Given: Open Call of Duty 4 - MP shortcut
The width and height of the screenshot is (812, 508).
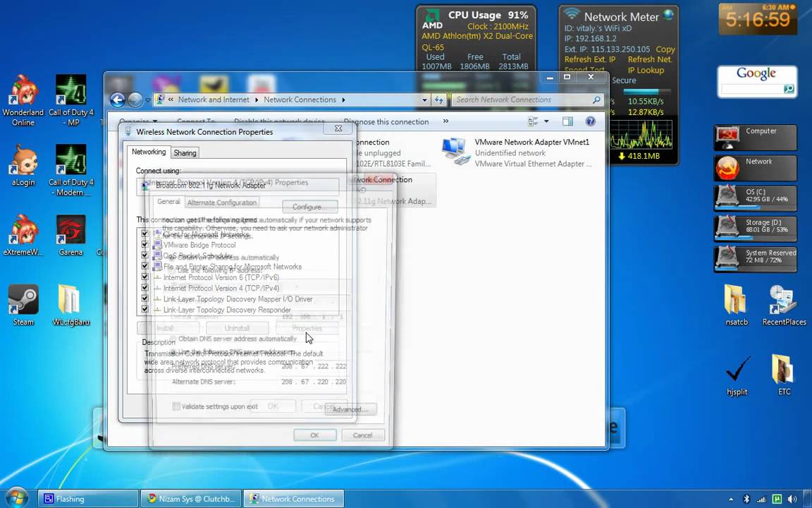Looking at the screenshot, I should (71, 101).
